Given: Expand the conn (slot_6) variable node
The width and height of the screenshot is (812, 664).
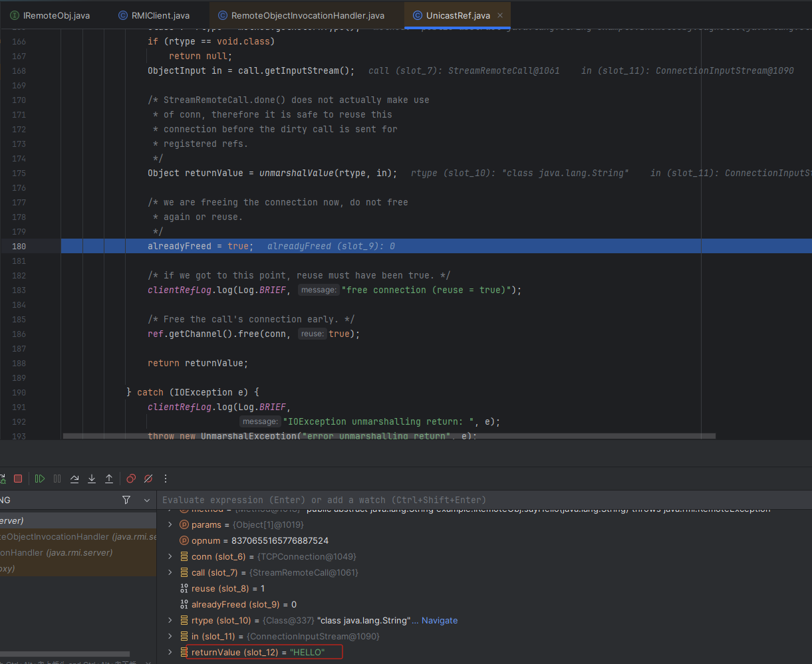Looking at the screenshot, I should pos(170,556).
